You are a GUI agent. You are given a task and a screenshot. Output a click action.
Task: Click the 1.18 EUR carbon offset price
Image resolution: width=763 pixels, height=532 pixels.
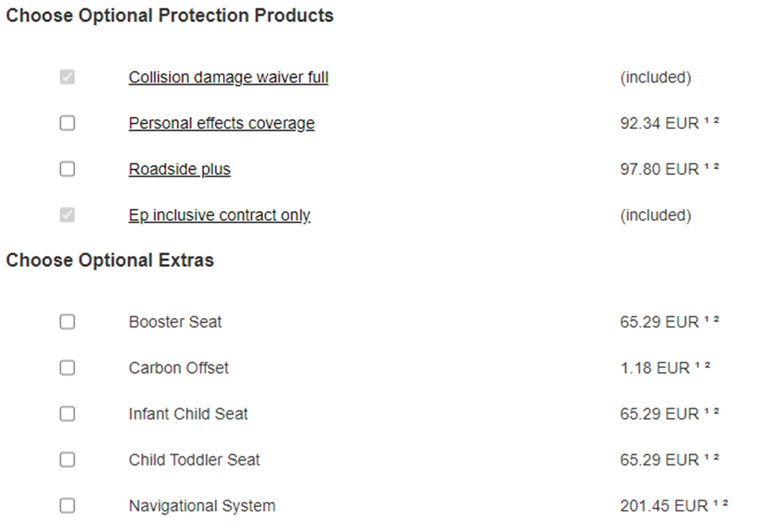point(655,368)
